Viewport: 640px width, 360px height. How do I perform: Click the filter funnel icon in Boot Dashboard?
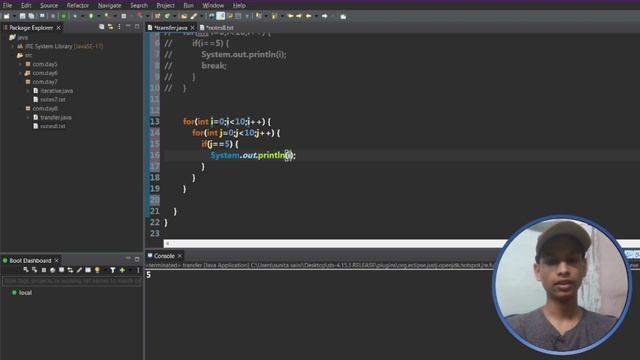113,270
